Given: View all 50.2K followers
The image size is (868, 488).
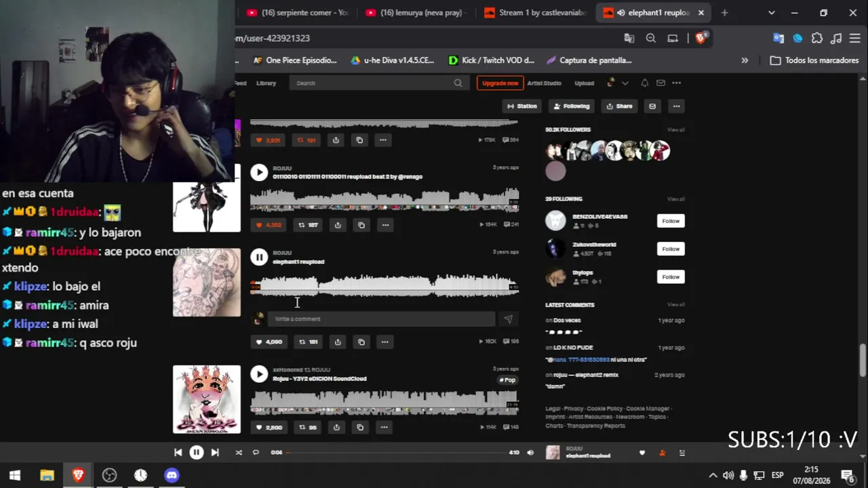Looking at the screenshot, I should click(676, 129).
